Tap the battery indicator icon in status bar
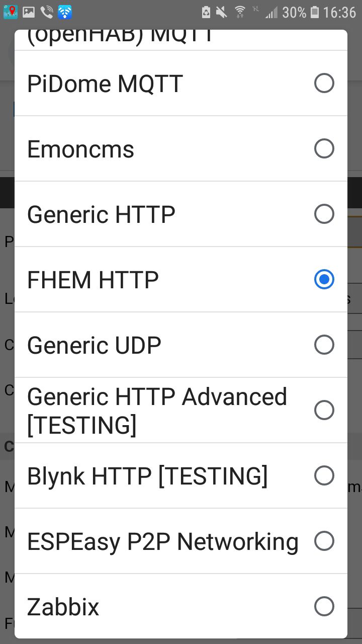The width and height of the screenshot is (362, 644). coord(315,12)
